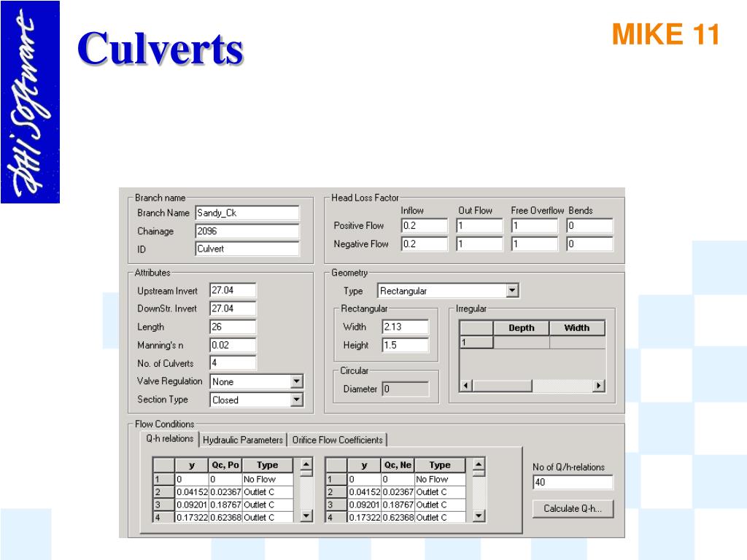The height and width of the screenshot is (560, 747).
Task: Click the DownStr. Invert field
Action: coord(233,308)
